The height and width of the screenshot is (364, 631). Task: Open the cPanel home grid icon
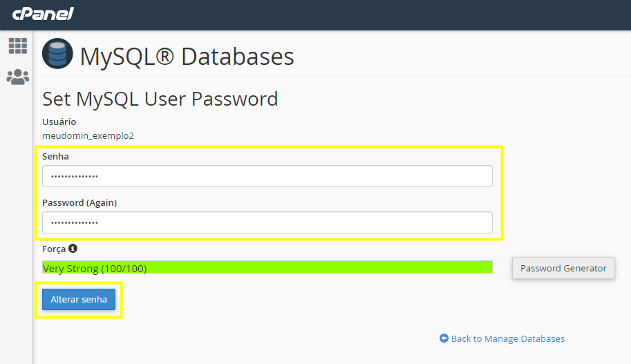(18, 46)
